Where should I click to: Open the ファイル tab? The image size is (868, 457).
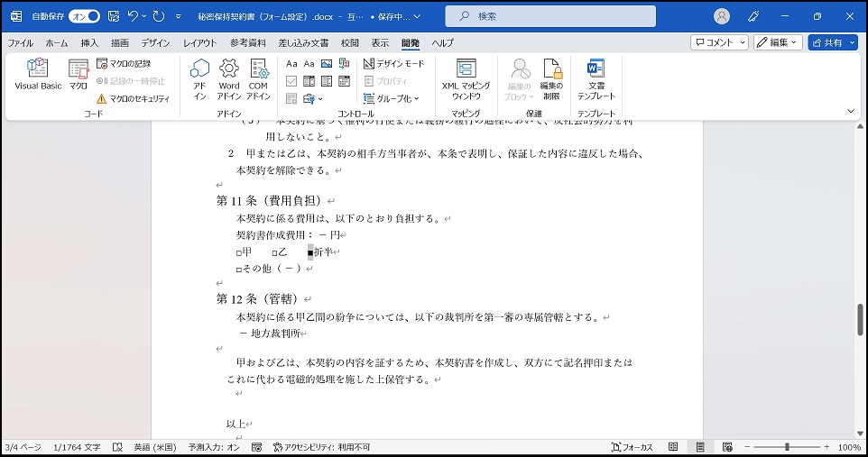click(21, 42)
